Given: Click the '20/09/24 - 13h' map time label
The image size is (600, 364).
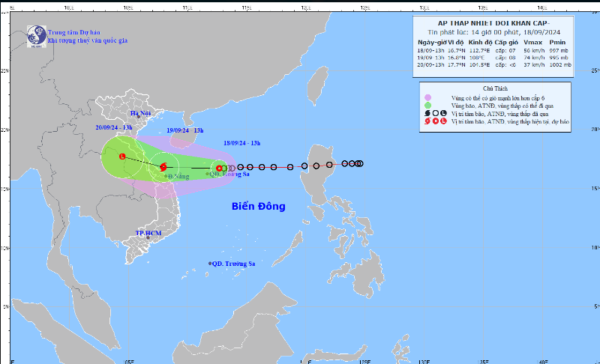Looking at the screenshot, I should (114, 127).
